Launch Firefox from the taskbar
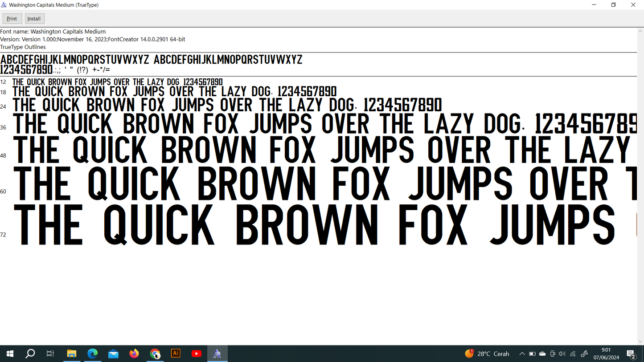Screen dimensions: 644x362 coord(134,354)
